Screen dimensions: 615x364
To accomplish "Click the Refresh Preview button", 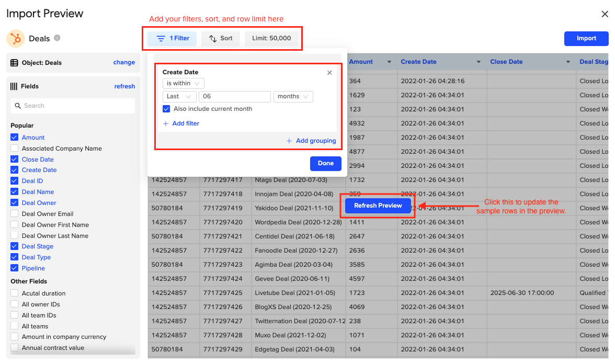I will coord(377,206).
